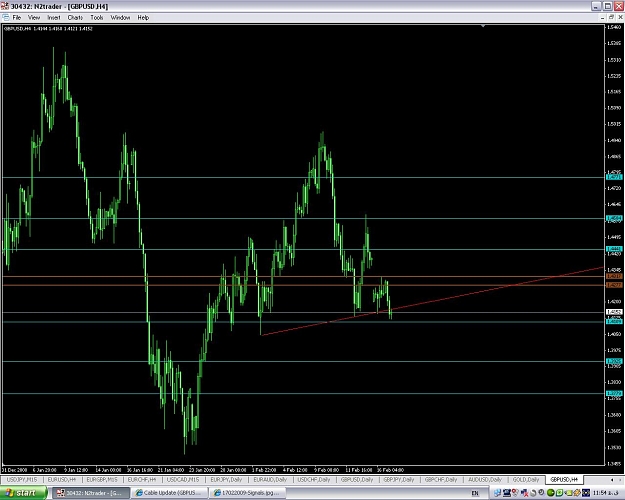Viewport: 625px width, 500px height.
Task: Click the chart shift triangle marker at top
Action: point(483,26)
